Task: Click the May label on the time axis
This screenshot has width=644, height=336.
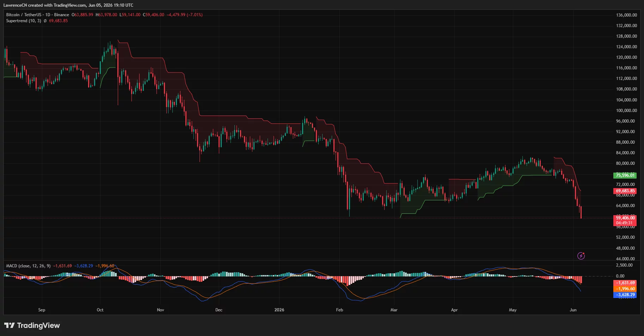Action: click(513, 310)
